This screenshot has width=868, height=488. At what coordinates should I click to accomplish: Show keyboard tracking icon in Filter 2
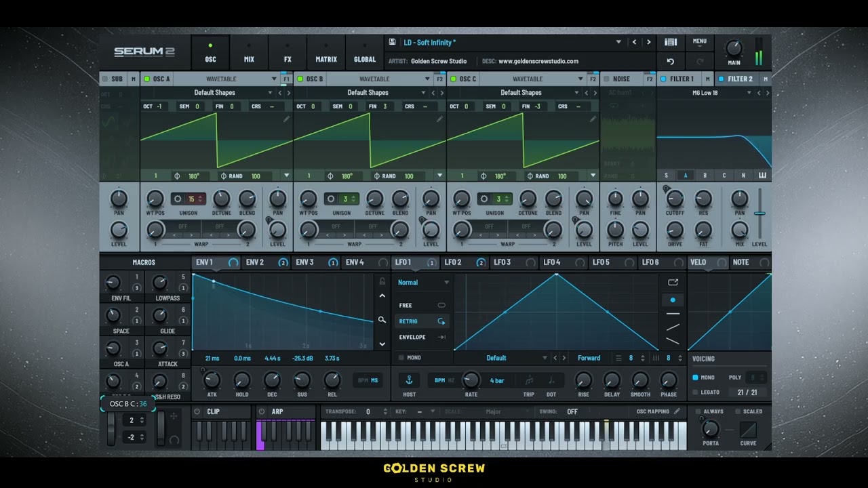(x=762, y=176)
